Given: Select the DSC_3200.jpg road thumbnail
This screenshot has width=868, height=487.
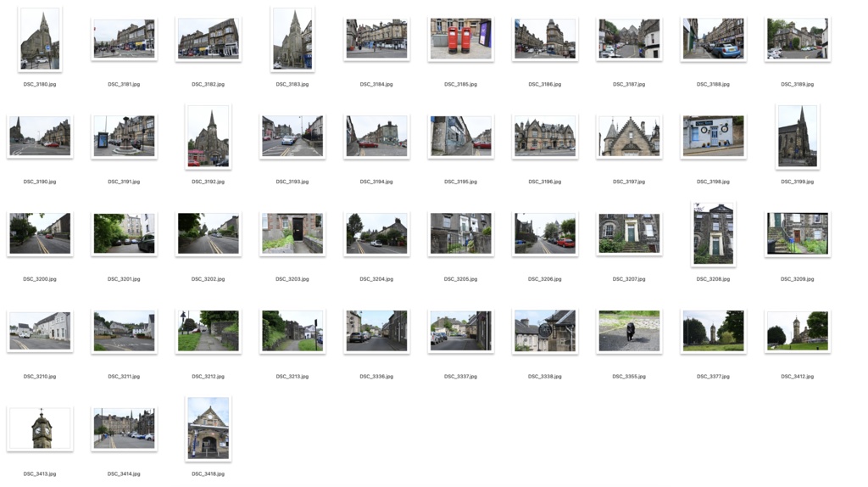Looking at the screenshot, I should click(40, 234).
